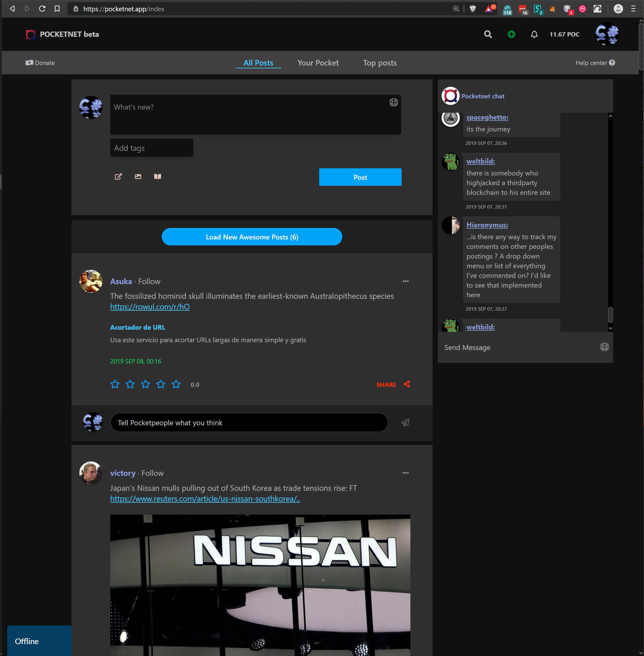
Task: Load New Awesome Posts (6)
Action: point(252,237)
